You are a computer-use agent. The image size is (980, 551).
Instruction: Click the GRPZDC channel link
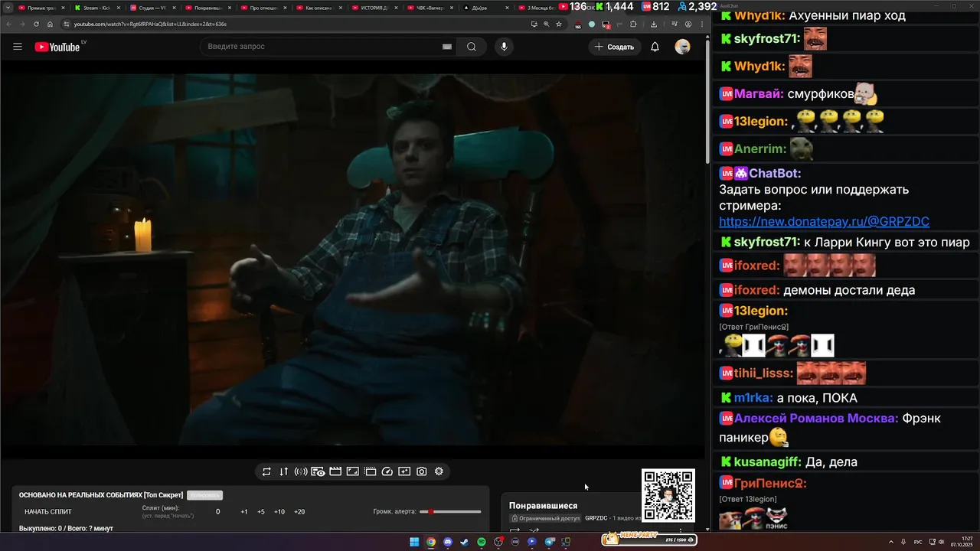coord(596,518)
